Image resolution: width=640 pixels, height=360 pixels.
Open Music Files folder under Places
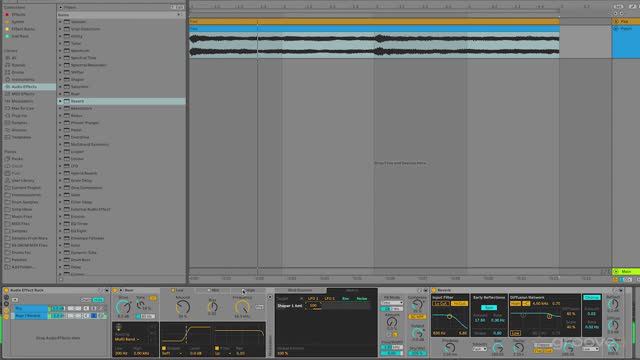coord(22,217)
